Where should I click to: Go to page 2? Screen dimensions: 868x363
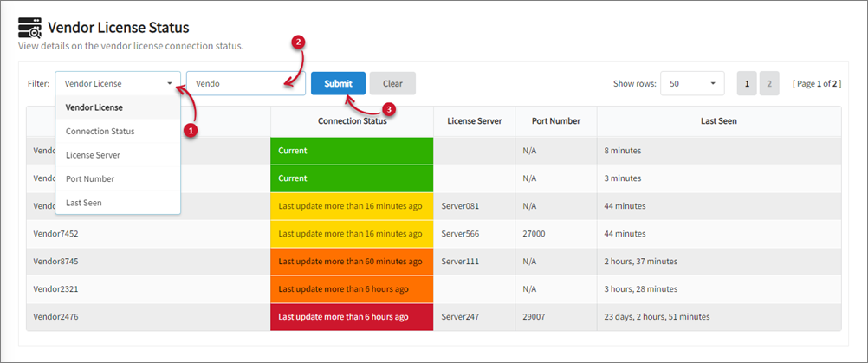coord(769,83)
